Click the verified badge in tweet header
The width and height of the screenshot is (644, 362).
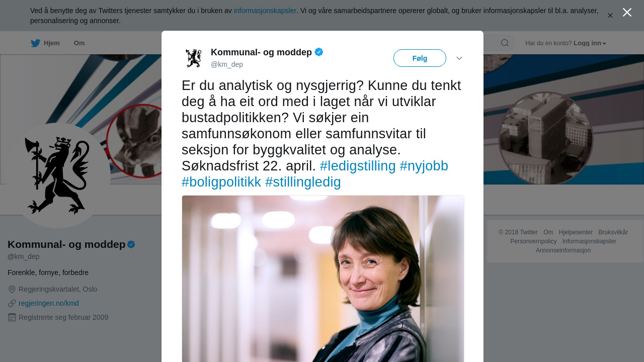(319, 52)
